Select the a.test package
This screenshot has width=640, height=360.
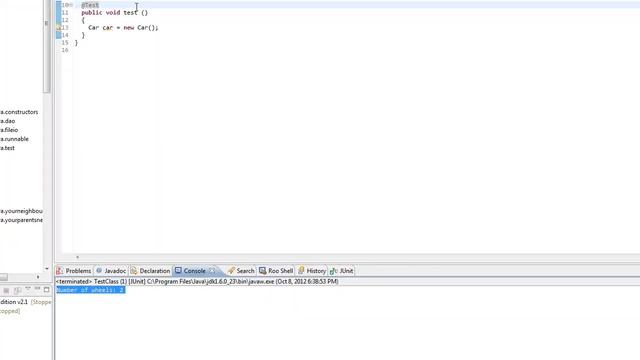(7, 148)
